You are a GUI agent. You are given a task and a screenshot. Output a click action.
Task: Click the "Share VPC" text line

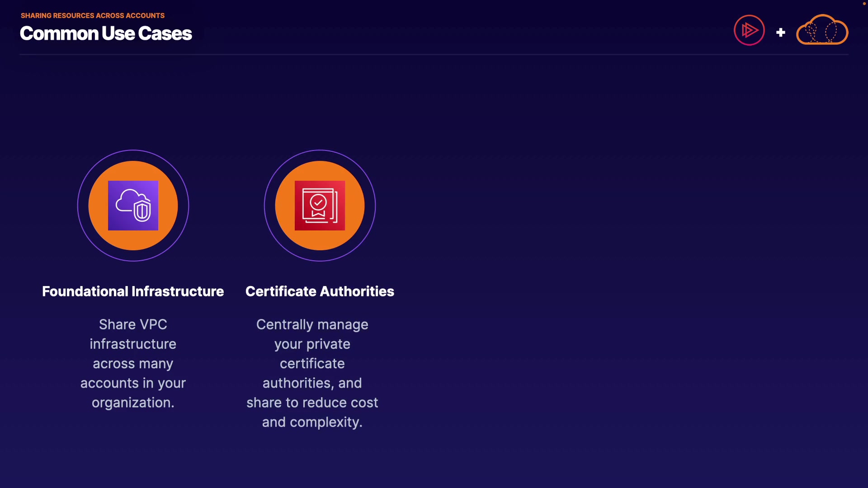pos(133,324)
